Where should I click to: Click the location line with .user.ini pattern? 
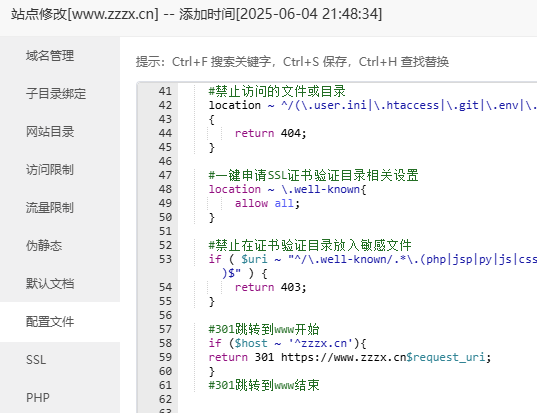373,105
